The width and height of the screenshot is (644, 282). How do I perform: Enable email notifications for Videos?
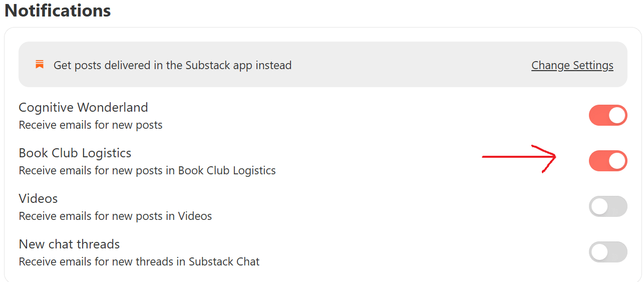click(608, 206)
